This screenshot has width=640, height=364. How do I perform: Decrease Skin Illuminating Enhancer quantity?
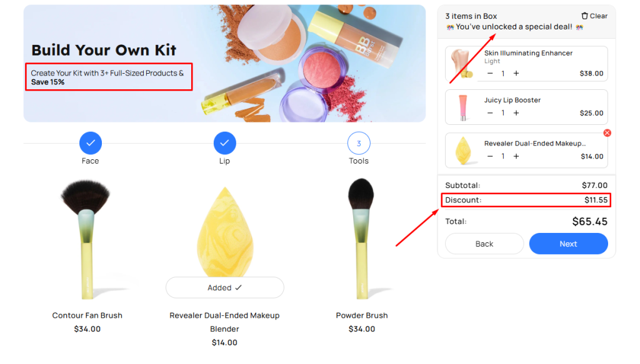490,74
